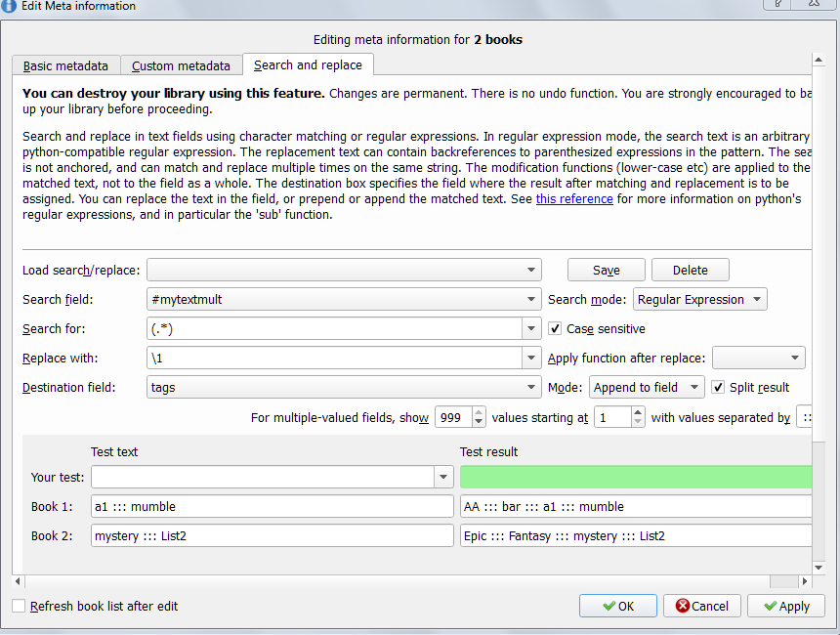This screenshot has width=840, height=635.
Task: Click horizontal scrollbar right arrow
Action: point(805,581)
